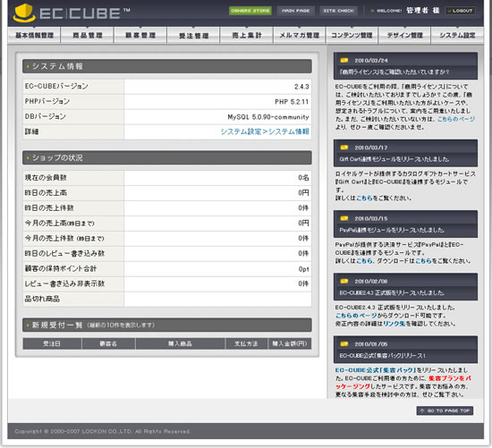Click the 購入金額(円) column header
Screen dimensions: 492x448
(x=290, y=343)
